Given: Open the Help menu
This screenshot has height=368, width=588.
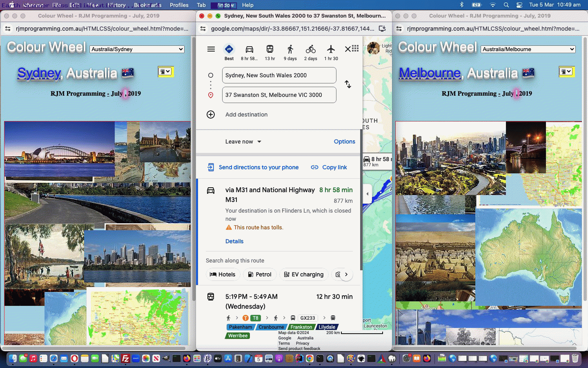Looking at the screenshot, I should pos(247,5).
